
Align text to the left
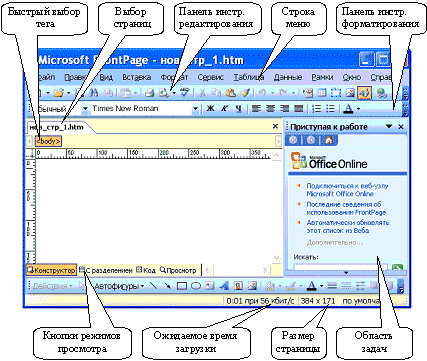[256, 108]
